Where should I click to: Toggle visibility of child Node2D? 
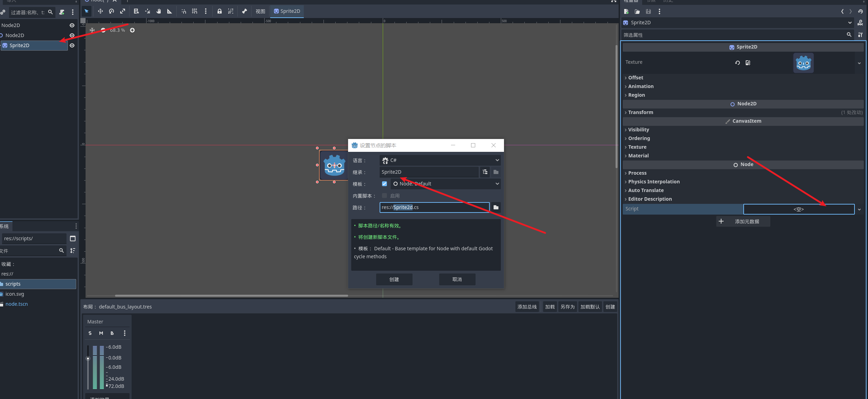[72, 35]
